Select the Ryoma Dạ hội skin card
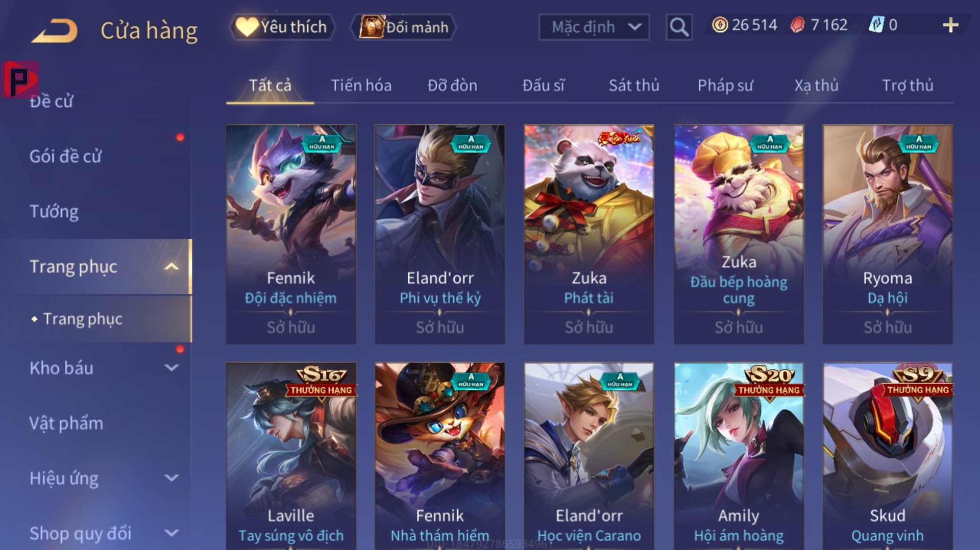980x550 pixels. click(888, 234)
